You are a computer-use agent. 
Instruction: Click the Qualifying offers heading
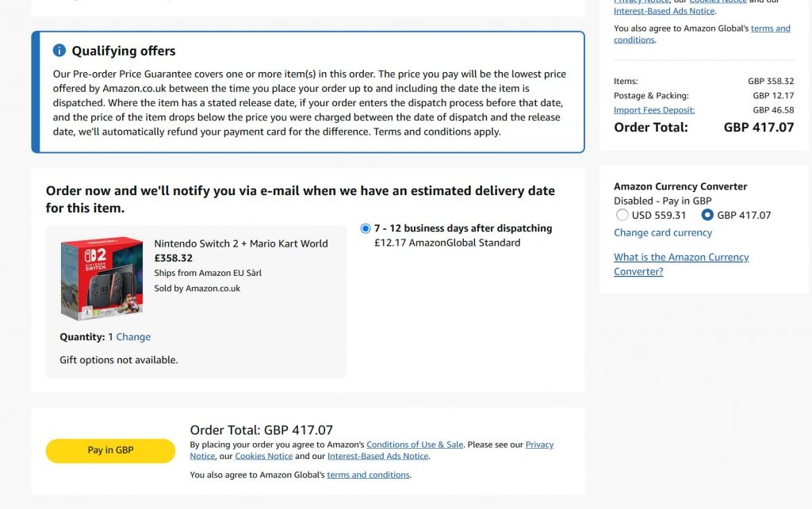(x=124, y=51)
